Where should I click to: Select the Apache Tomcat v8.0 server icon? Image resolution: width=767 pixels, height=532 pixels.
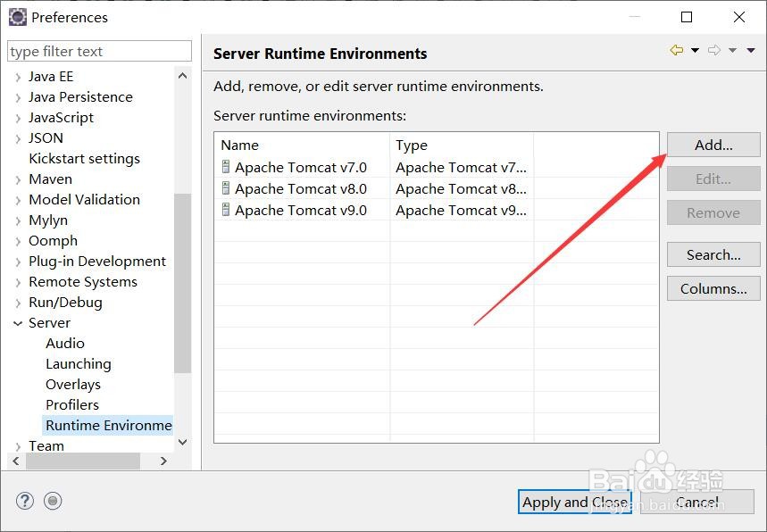(x=226, y=188)
